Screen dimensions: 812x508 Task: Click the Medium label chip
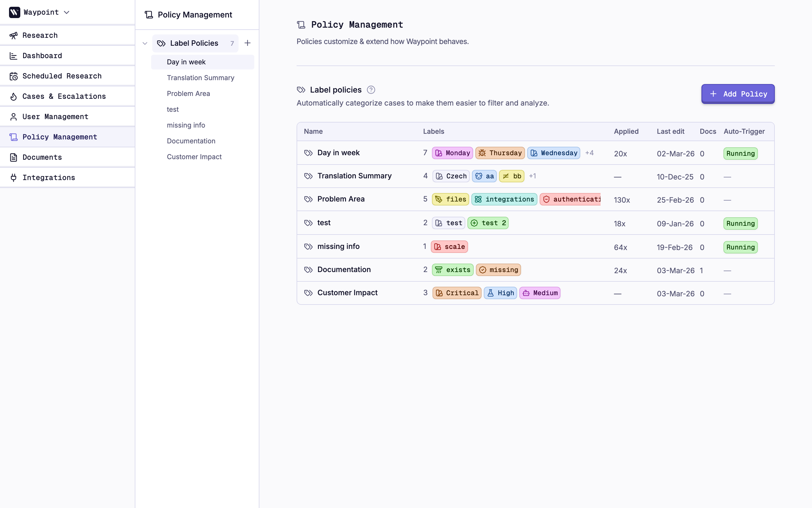[540, 293]
